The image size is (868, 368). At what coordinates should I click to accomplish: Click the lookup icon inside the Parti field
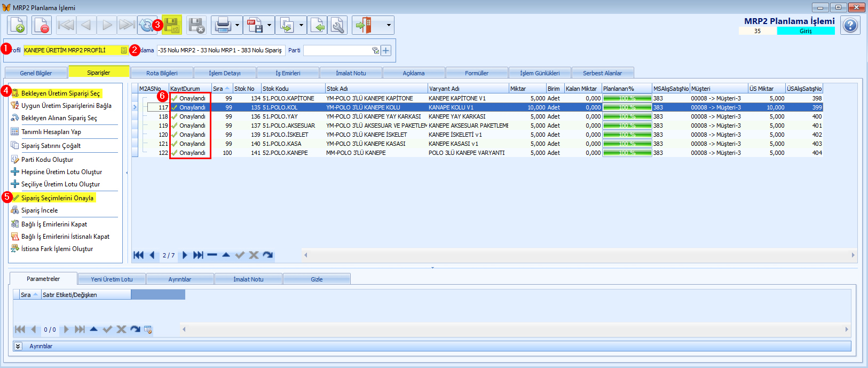375,50
